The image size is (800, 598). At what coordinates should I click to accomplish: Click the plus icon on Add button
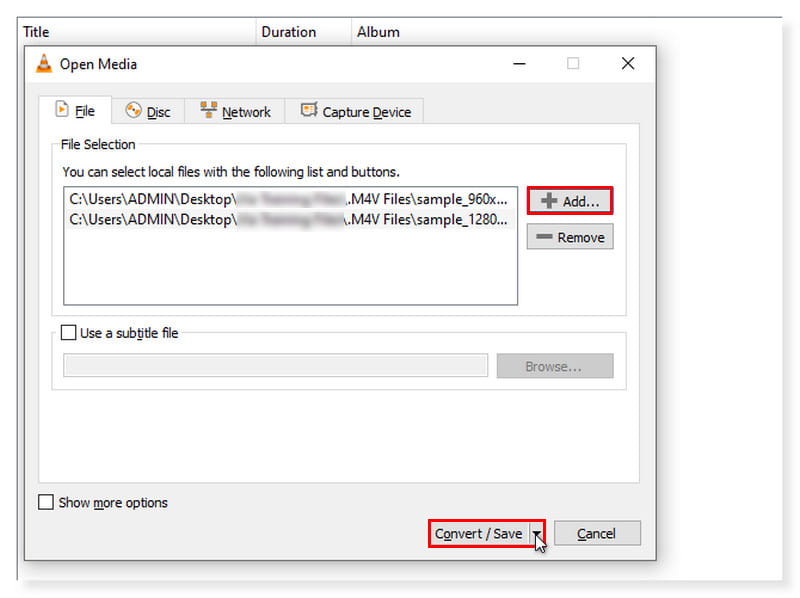[x=548, y=201]
